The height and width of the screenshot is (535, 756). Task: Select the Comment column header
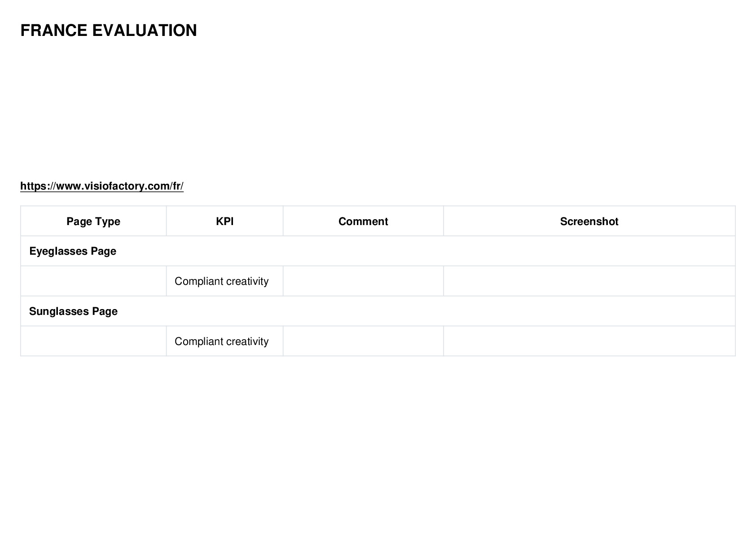click(363, 221)
